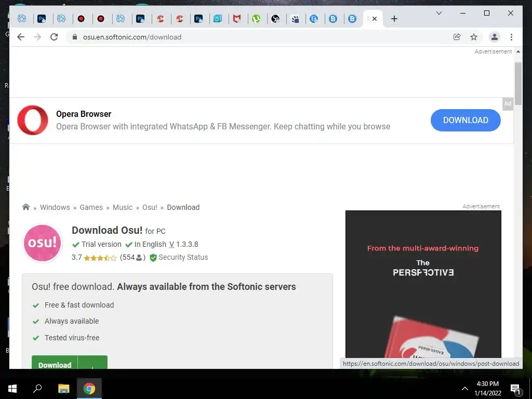
Task: View site security lock info
Action: (x=75, y=37)
